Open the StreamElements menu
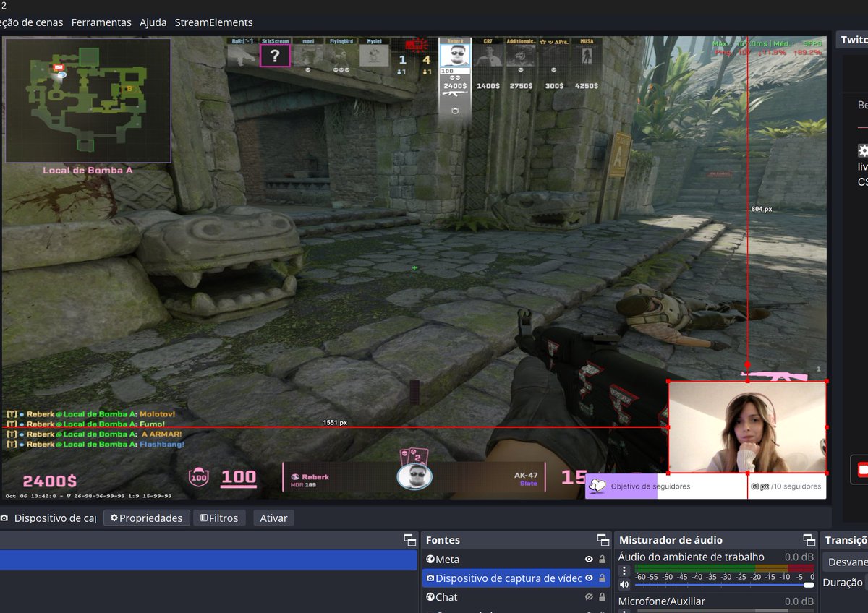868x613 pixels. [x=214, y=22]
